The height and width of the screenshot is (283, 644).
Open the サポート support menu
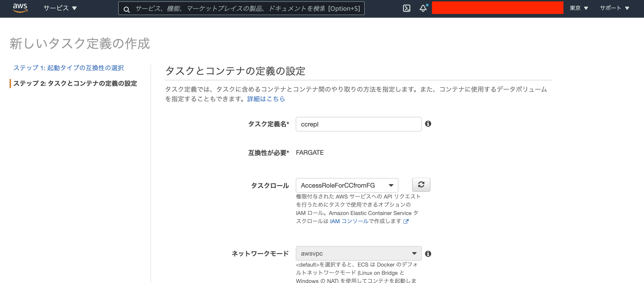(614, 8)
